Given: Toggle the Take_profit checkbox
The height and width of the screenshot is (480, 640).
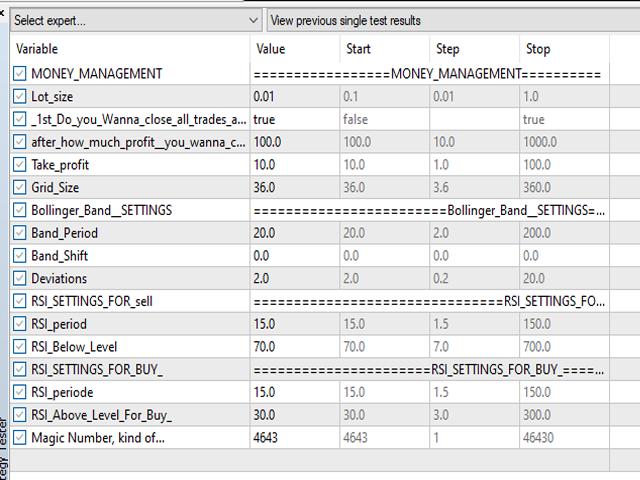Looking at the screenshot, I should click(21, 164).
